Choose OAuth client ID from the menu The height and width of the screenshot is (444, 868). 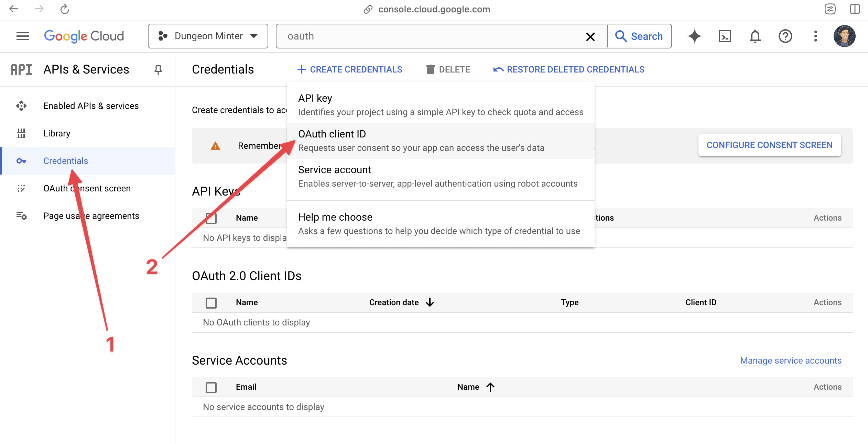tap(332, 134)
